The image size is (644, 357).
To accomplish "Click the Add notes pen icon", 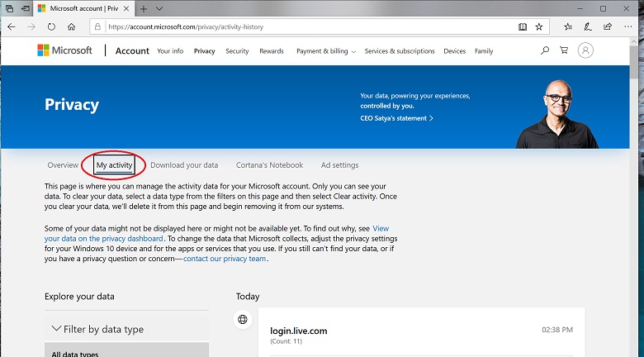I will pos(588,26).
